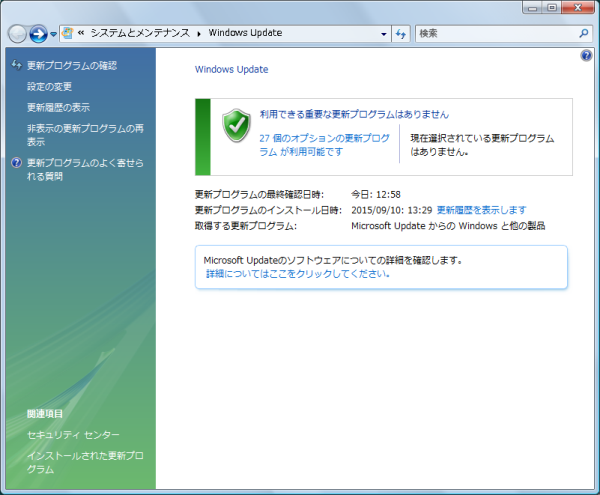
Task: Select Windows Update breadcrumb segment
Action: tap(245, 33)
